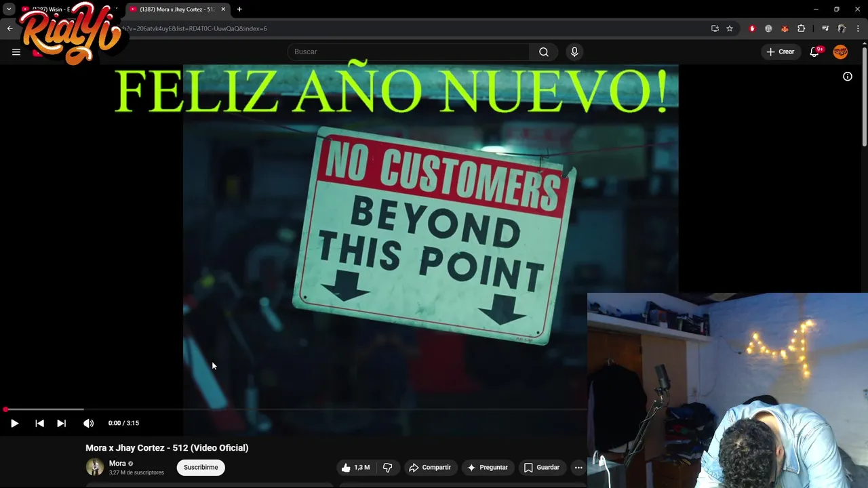Click the 0:00 / 3:15 time display
Image resolution: width=868 pixels, height=488 pixels.
tap(123, 423)
